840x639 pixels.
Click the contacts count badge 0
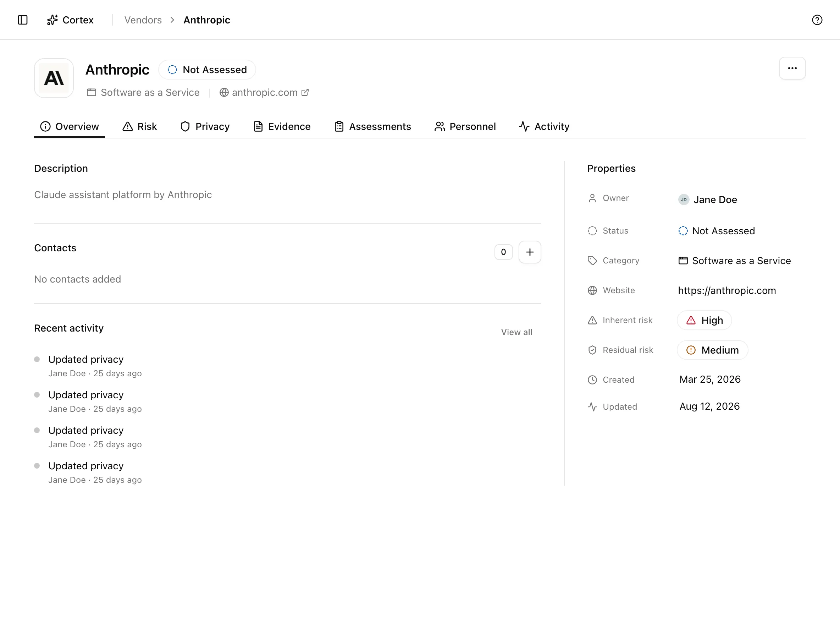(503, 252)
